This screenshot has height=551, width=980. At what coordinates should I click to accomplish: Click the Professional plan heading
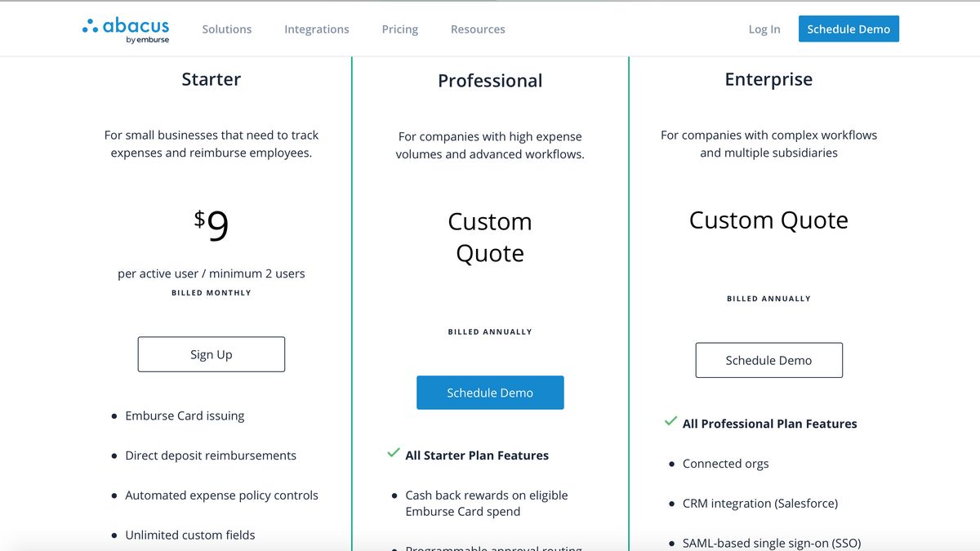pyautogui.click(x=490, y=81)
